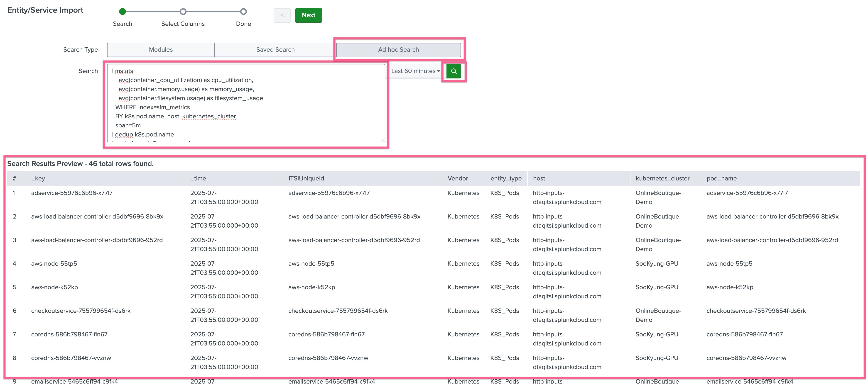Select the Modules search type tab
This screenshot has height=384, width=868.
tap(161, 50)
